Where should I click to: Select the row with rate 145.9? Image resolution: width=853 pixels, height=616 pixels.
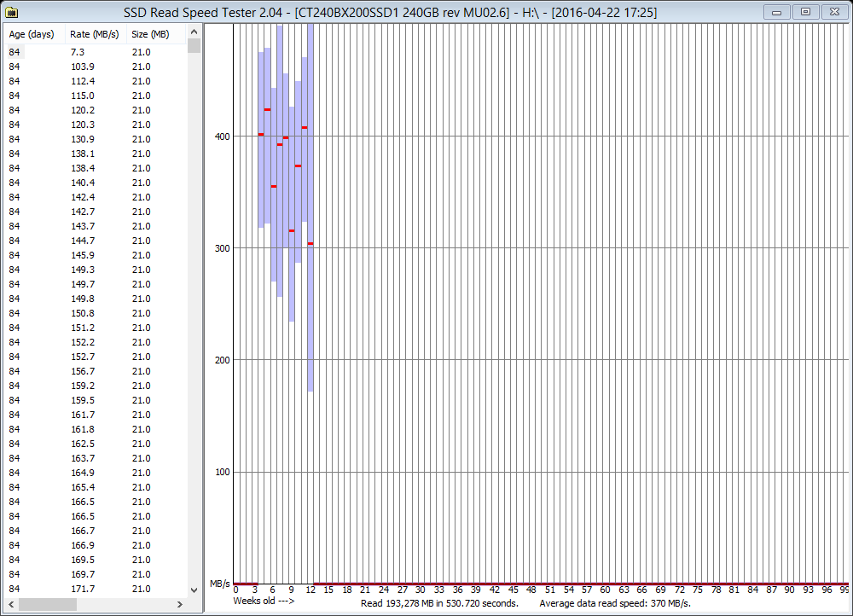tap(96, 255)
